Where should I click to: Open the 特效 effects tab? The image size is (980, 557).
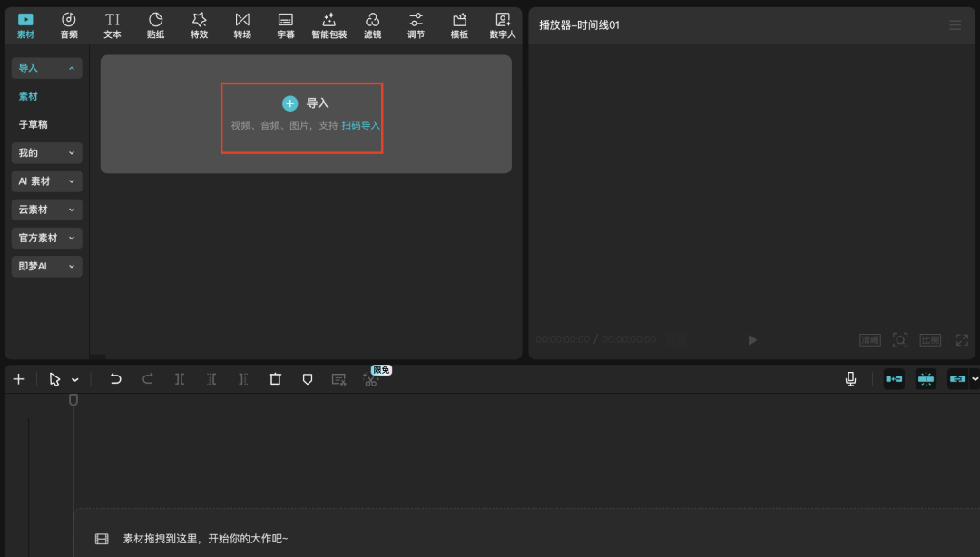coord(199,25)
